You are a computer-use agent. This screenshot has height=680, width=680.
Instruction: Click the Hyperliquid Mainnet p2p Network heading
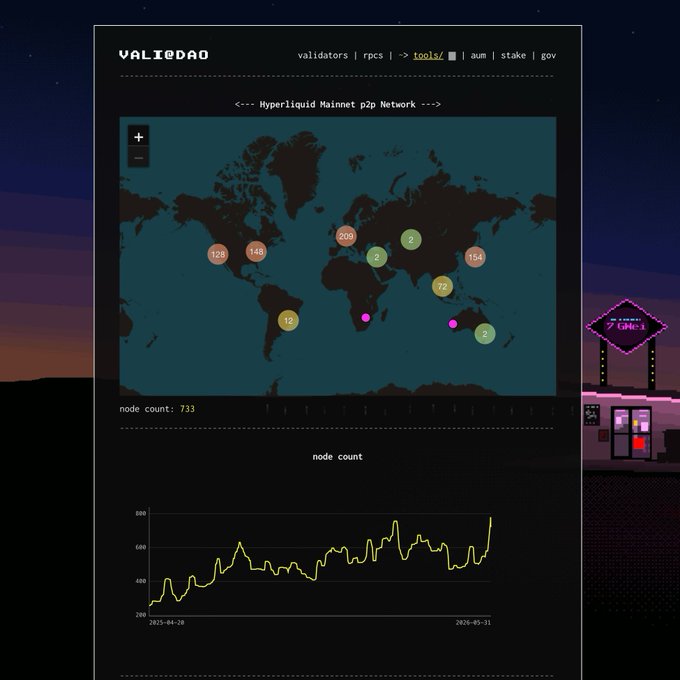pyautogui.click(x=337, y=104)
